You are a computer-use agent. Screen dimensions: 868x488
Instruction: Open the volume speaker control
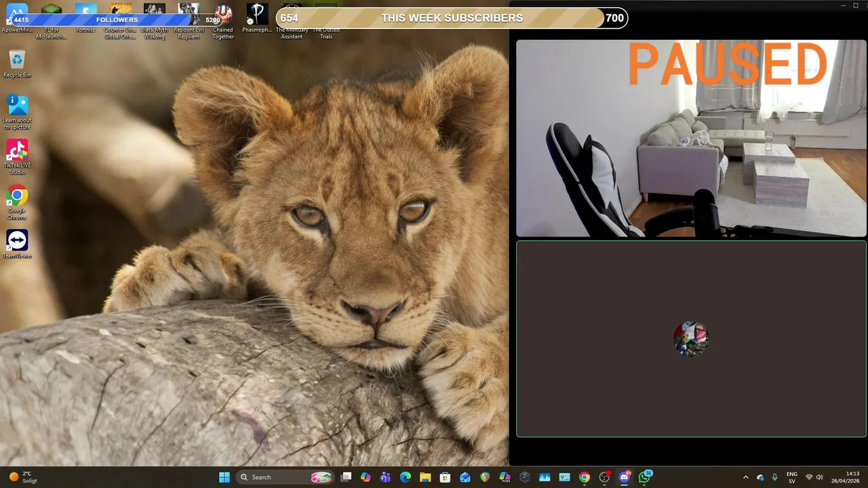point(819,477)
